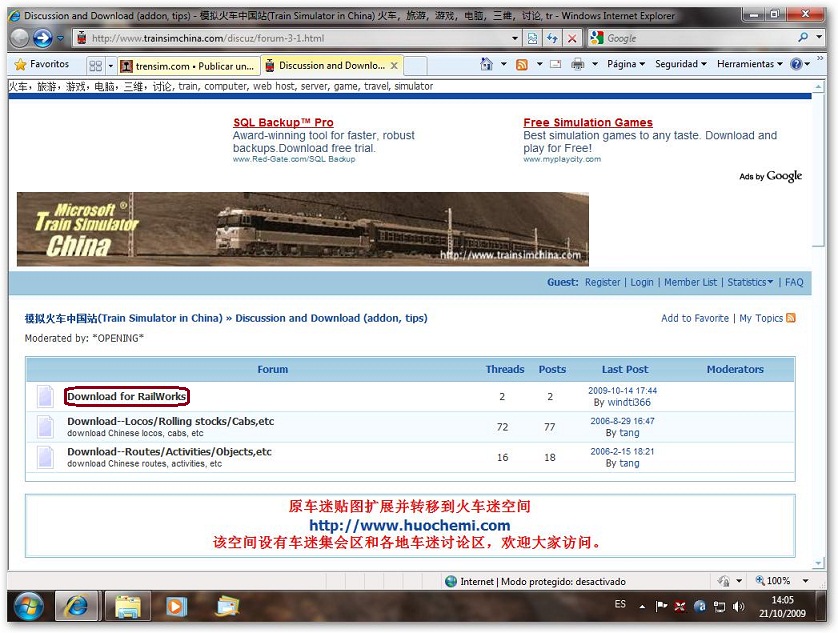Expand the Página menu dropdown

click(626, 64)
